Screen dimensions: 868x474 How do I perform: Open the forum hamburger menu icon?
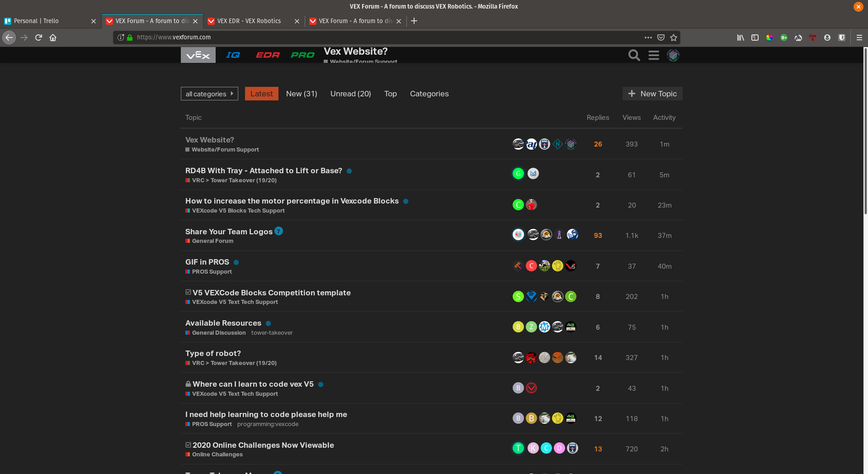[654, 55]
